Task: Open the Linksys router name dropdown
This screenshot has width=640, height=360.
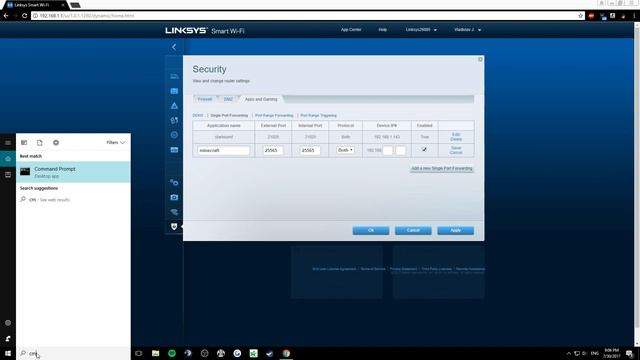Action: (x=421, y=30)
